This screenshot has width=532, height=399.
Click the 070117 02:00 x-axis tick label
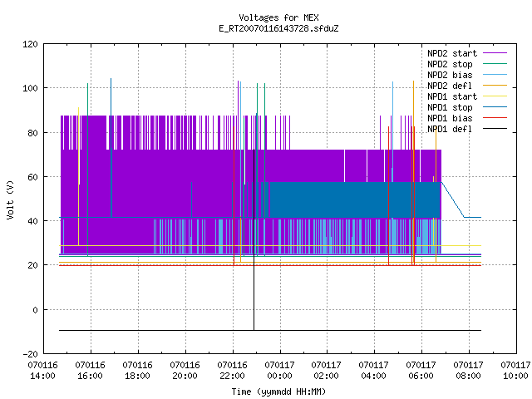[327, 371]
